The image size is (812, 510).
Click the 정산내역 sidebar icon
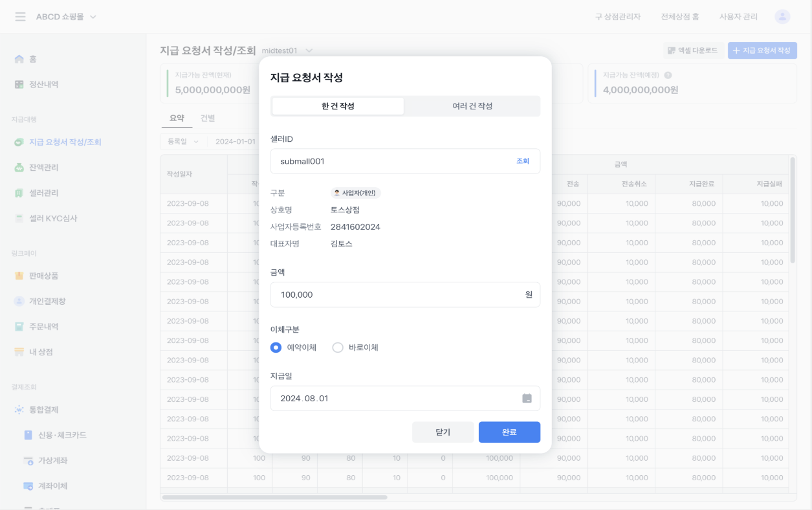point(19,85)
